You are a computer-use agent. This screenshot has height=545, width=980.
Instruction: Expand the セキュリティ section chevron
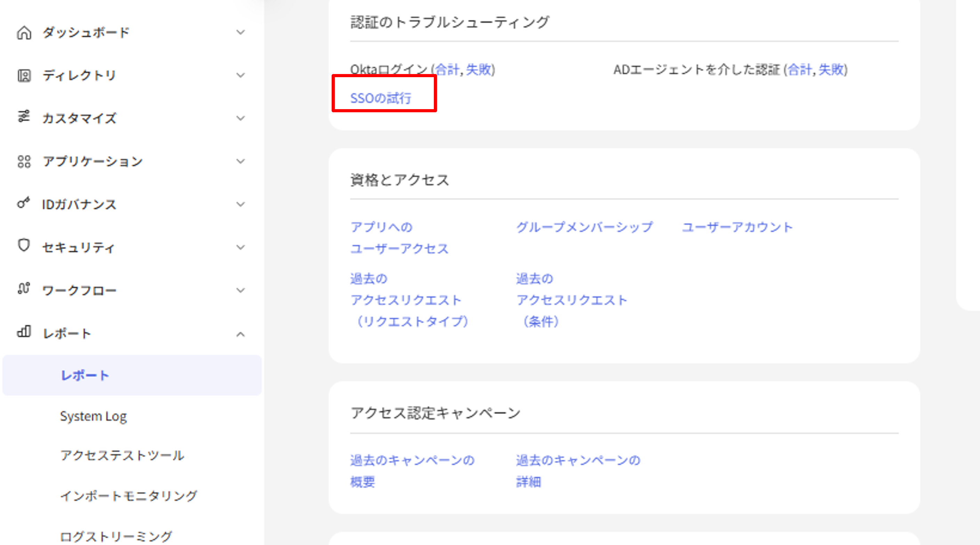coord(241,247)
